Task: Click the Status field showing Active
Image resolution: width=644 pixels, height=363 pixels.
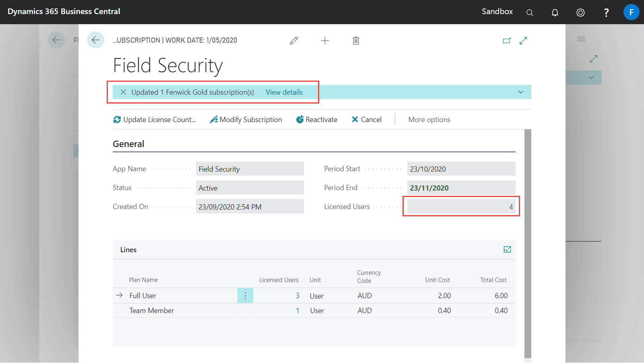Action: [250, 188]
